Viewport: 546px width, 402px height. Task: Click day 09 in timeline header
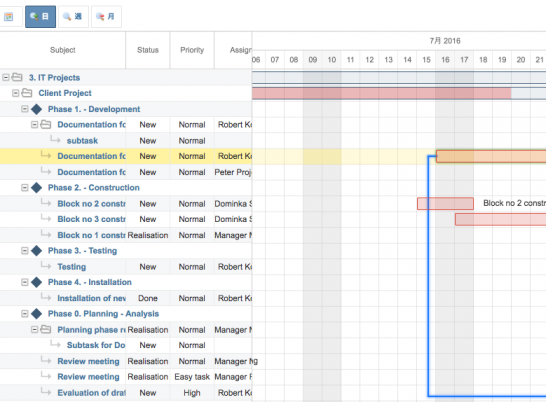[x=313, y=60]
